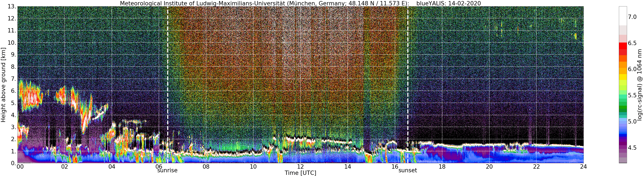The height and width of the screenshot is (177, 644).
Task: Click the '12' time tick label
Action: click(x=300, y=166)
